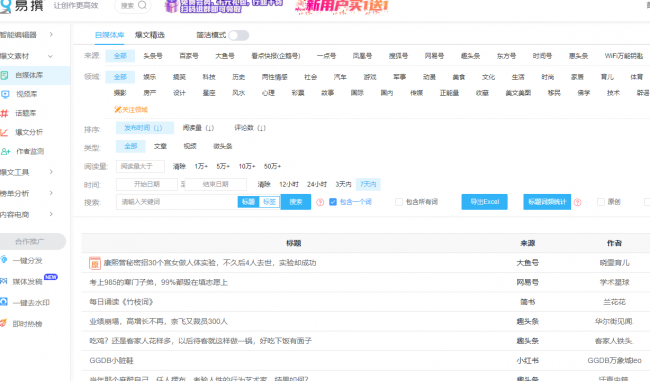Select 科技 domain filter
Viewport: 650px width, 381px height.
click(209, 77)
